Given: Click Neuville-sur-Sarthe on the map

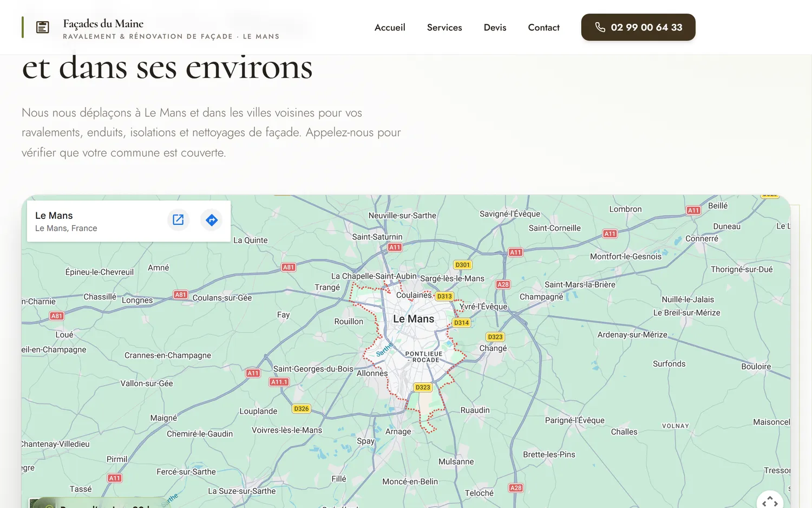Looking at the screenshot, I should pos(402,216).
